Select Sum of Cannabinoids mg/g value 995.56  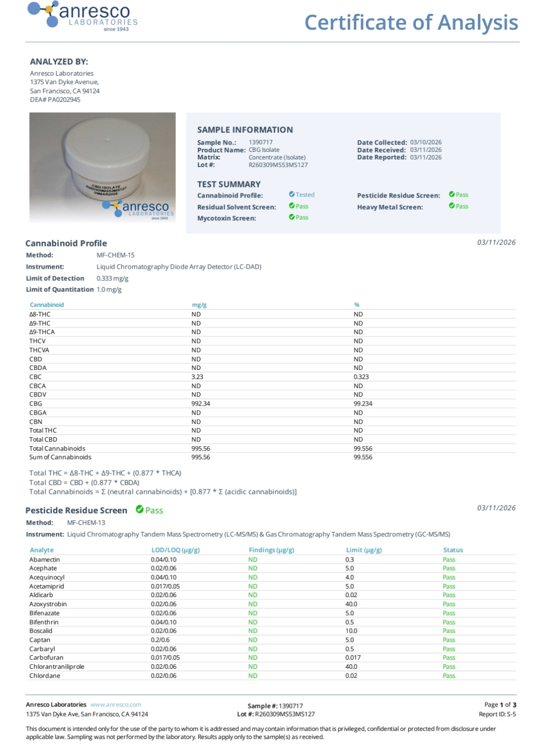(201, 457)
